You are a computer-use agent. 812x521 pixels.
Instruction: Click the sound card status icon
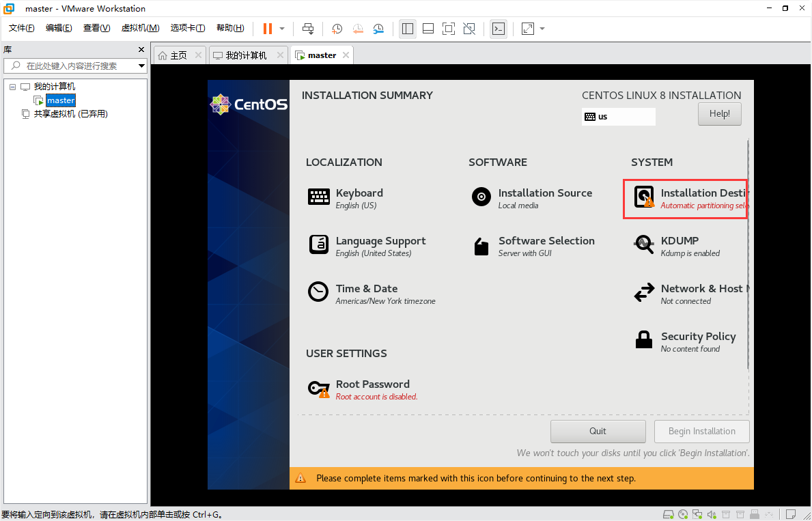(712, 515)
